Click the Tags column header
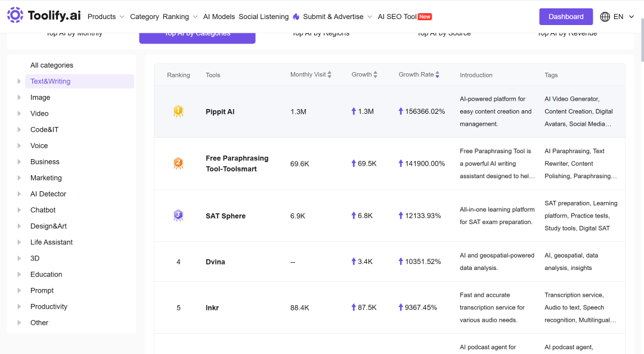Viewport: 644px width, 354px height. 551,75
